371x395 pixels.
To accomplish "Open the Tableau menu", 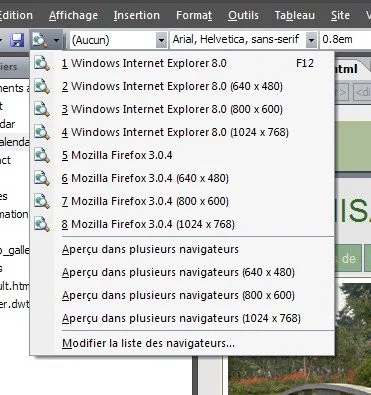I will [x=295, y=15].
